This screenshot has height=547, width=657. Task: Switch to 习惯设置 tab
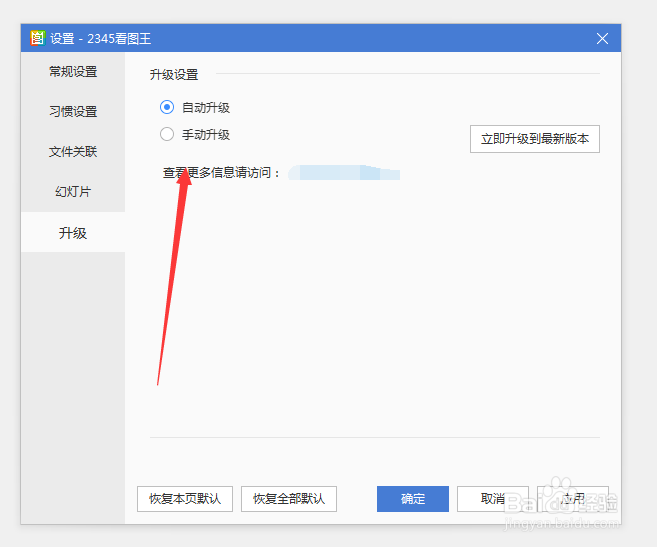click(x=73, y=111)
